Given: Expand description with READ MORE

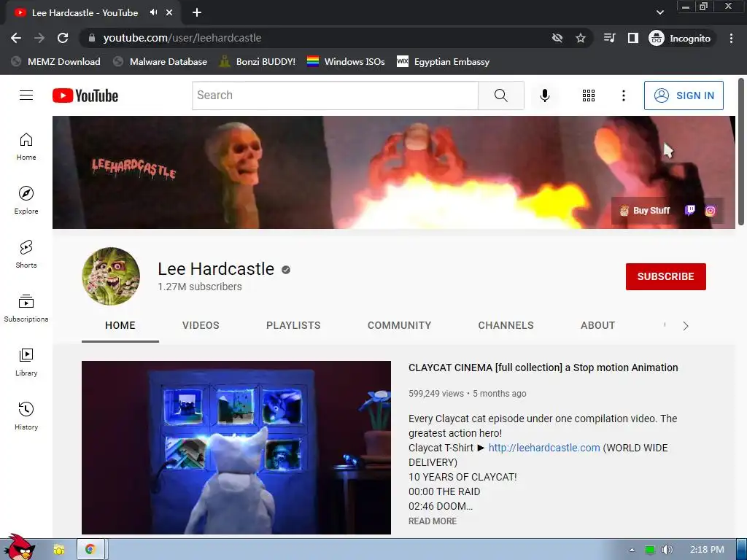Looking at the screenshot, I should [433, 521].
